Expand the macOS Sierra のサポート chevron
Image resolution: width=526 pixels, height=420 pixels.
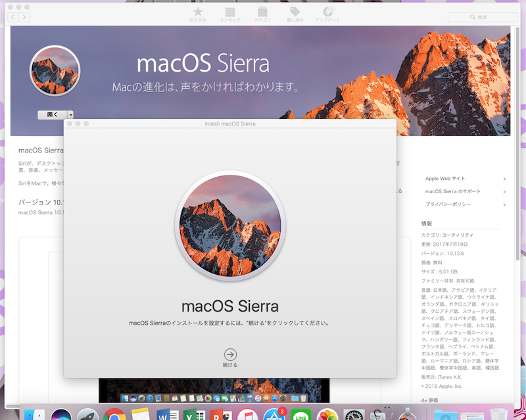[504, 192]
